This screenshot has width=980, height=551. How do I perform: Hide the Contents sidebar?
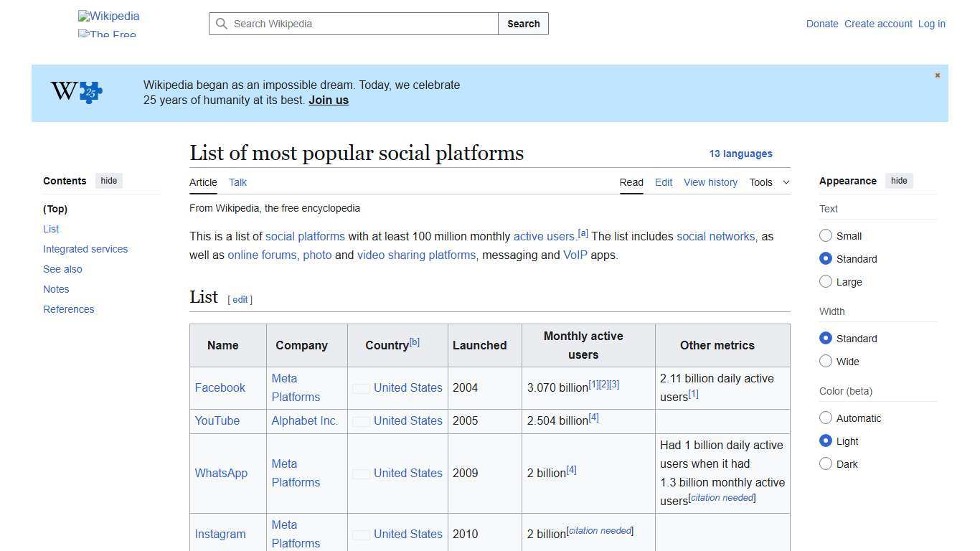pos(108,181)
